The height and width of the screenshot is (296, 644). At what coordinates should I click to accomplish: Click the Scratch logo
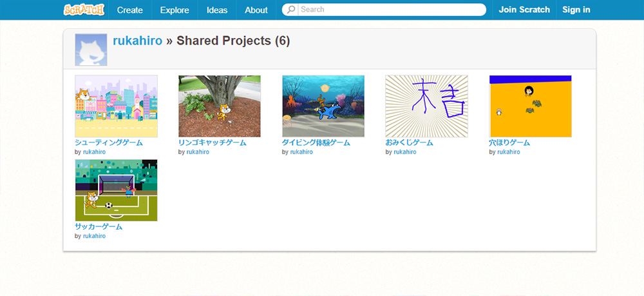click(84, 10)
